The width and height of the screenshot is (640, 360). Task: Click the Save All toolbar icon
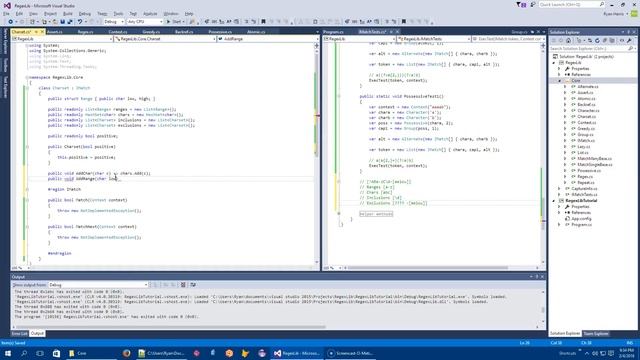[x=70, y=22]
